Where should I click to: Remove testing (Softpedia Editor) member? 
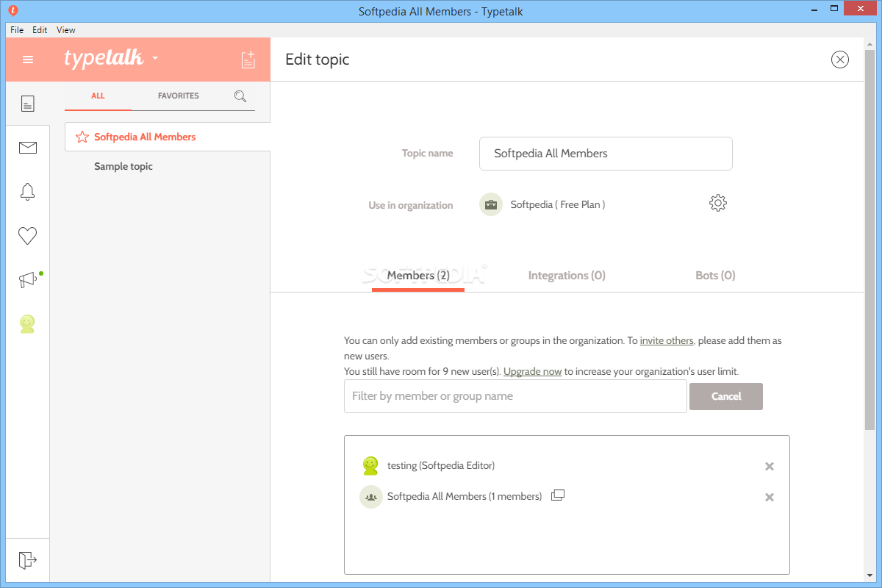770,466
